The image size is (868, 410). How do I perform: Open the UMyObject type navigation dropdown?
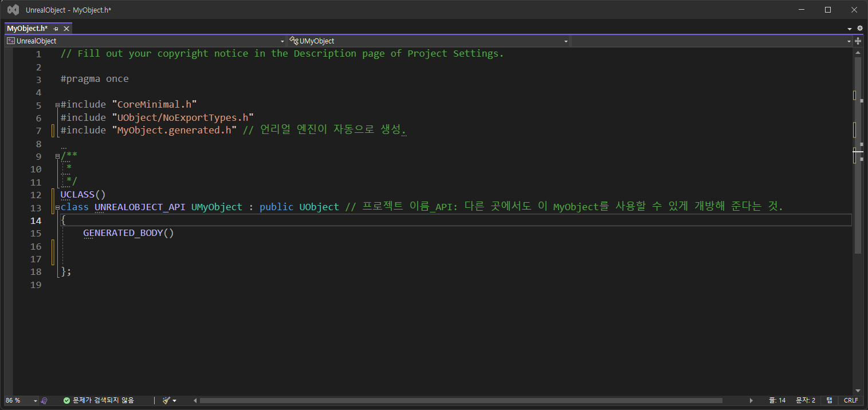coord(429,41)
